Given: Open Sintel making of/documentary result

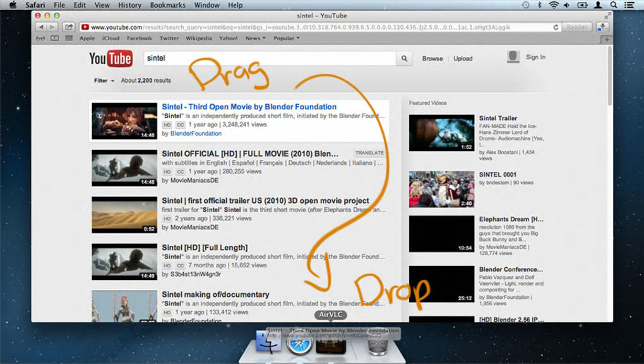Looking at the screenshot, I should pos(216,294).
